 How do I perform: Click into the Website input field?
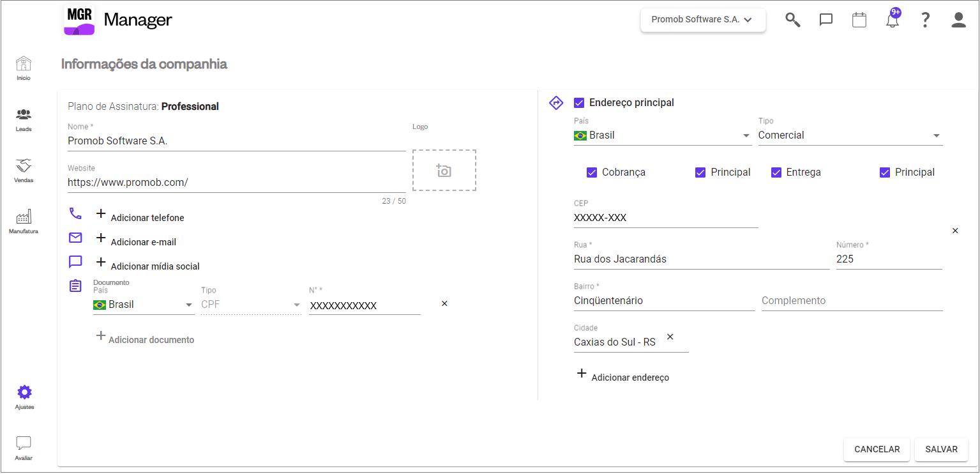pos(237,183)
